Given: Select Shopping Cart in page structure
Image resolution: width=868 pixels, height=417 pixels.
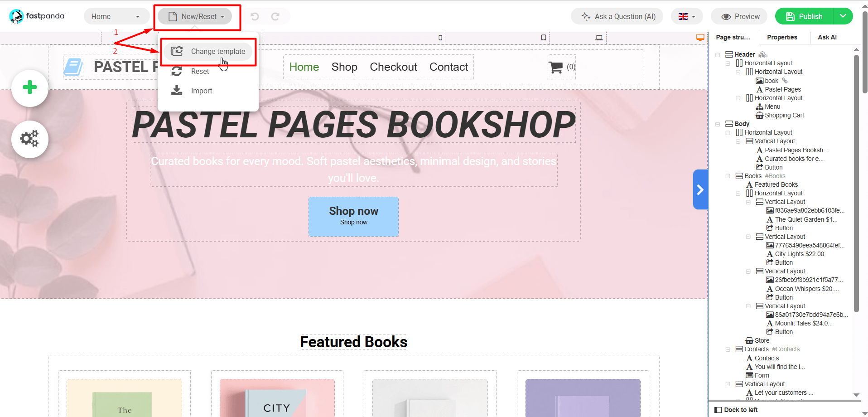Looking at the screenshot, I should click(784, 116).
